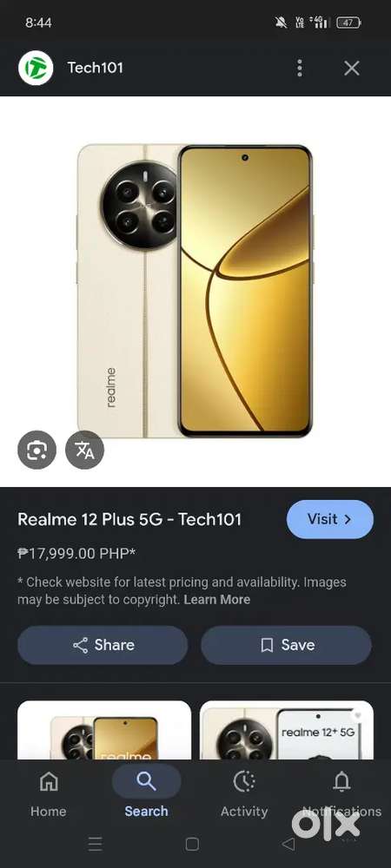This screenshot has width=391, height=868.
Task: Open the three-dot overflow menu
Action: click(300, 68)
